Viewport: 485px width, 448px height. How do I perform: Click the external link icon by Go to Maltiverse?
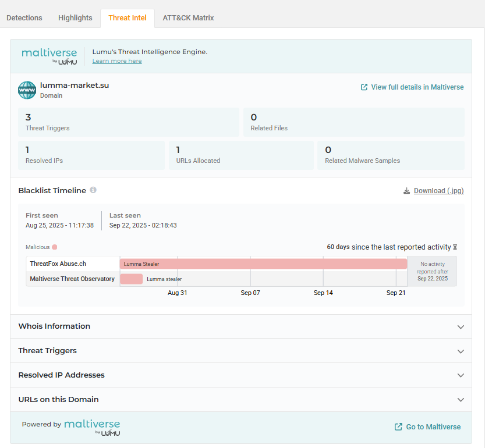coord(398,427)
